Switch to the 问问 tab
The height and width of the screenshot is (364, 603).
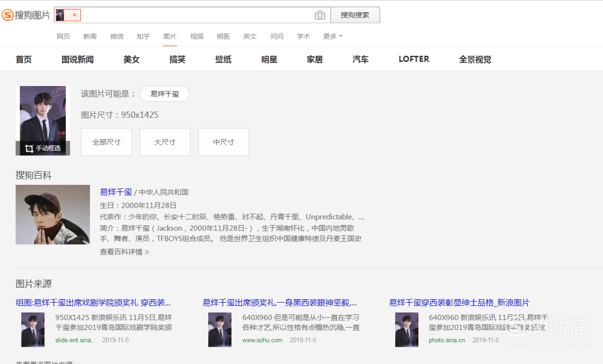[276, 36]
